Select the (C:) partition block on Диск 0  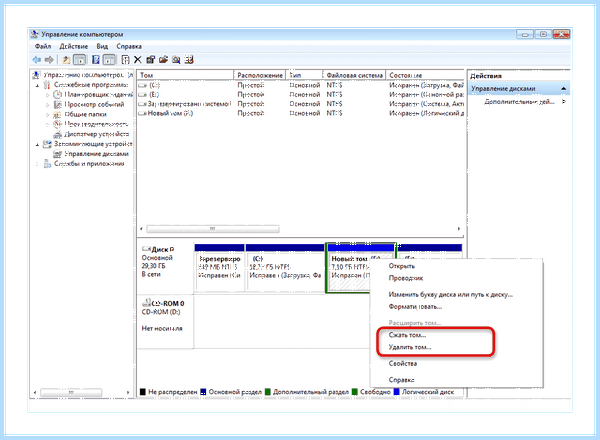285,268
